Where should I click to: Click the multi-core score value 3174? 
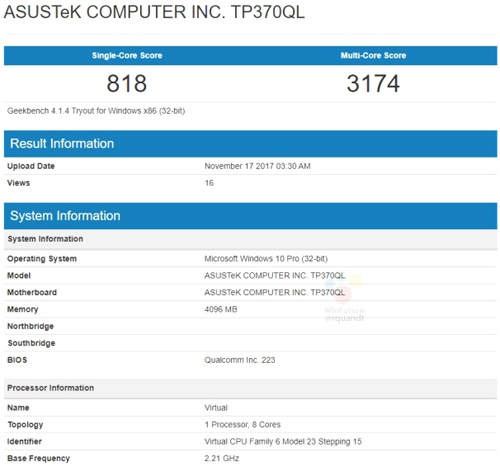(373, 83)
